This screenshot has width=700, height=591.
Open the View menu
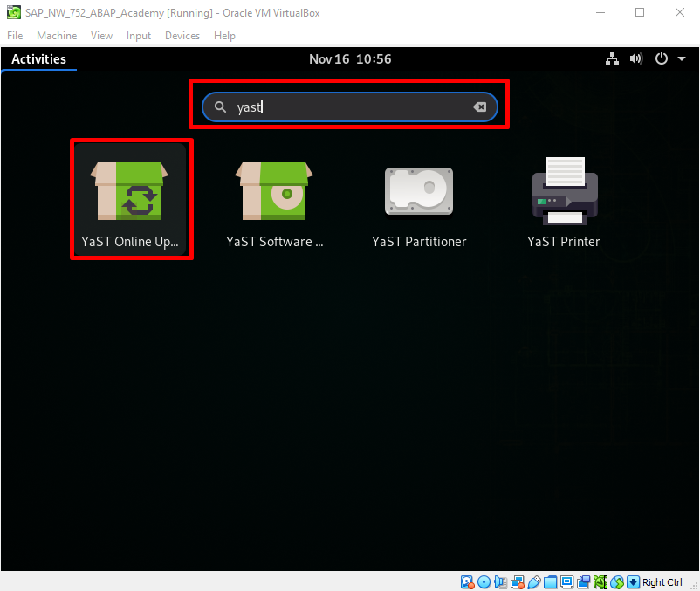[101, 36]
